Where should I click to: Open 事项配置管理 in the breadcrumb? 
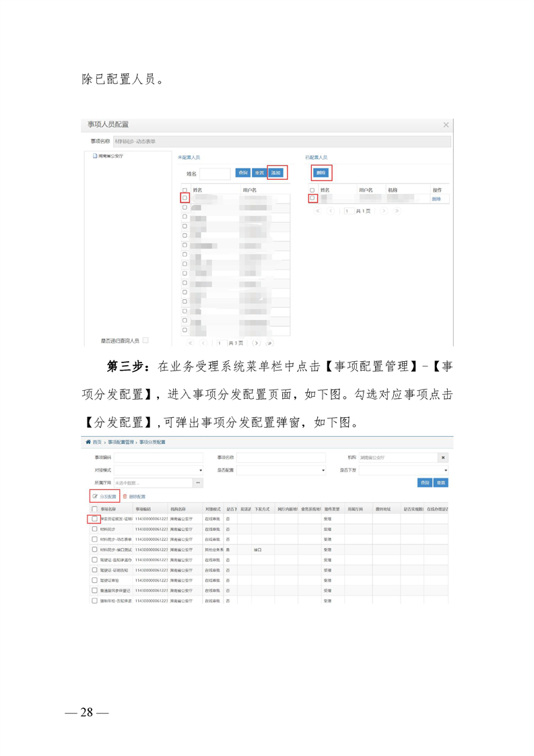point(121,442)
